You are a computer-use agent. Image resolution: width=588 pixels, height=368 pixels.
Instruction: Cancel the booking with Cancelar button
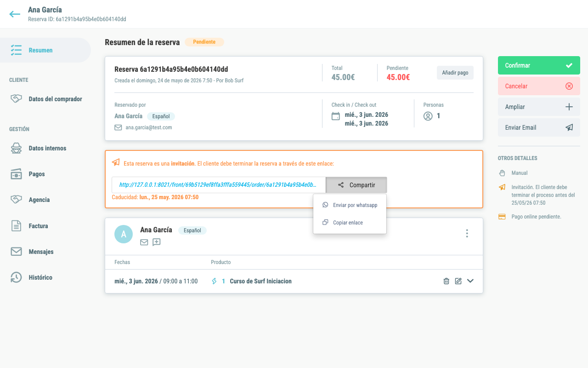[539, 86]
